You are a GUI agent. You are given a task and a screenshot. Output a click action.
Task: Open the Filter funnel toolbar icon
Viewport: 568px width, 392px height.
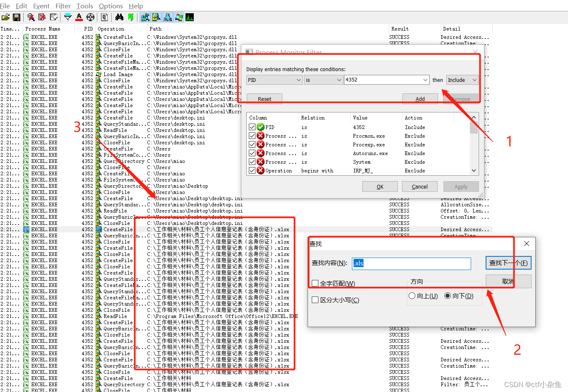point(67,17)
